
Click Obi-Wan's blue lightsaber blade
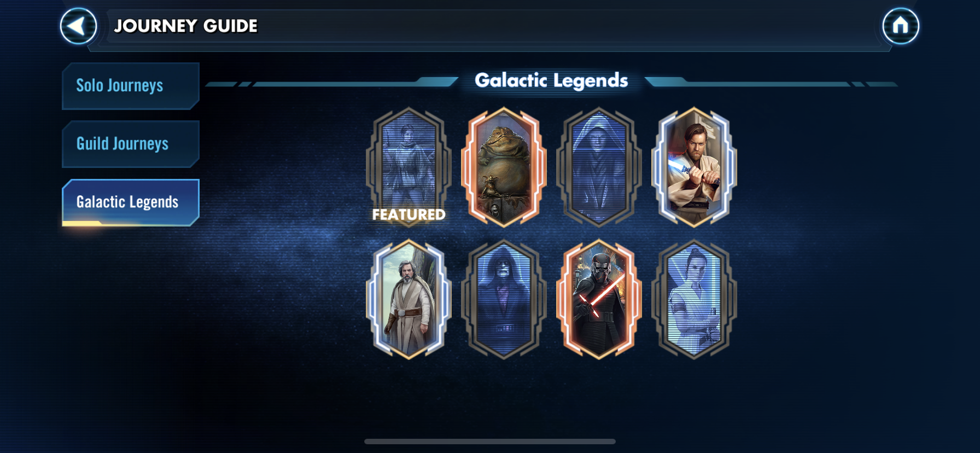click(x=676, y=163)
